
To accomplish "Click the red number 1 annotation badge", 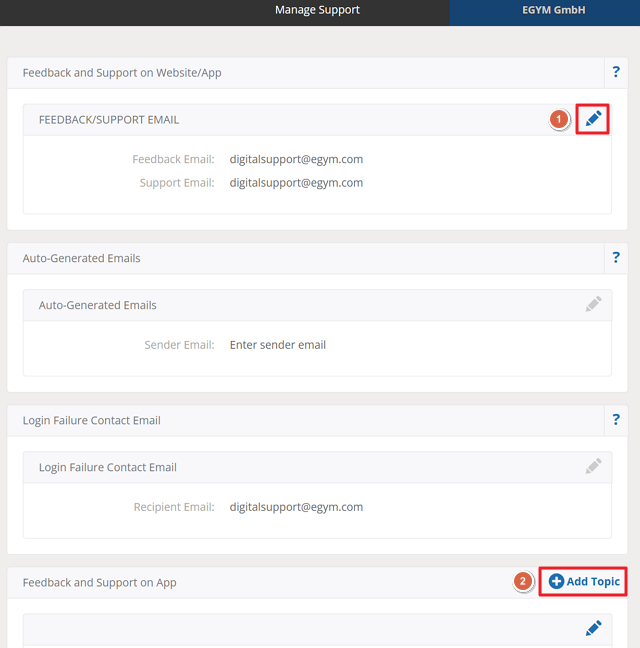I will [559, 120].
